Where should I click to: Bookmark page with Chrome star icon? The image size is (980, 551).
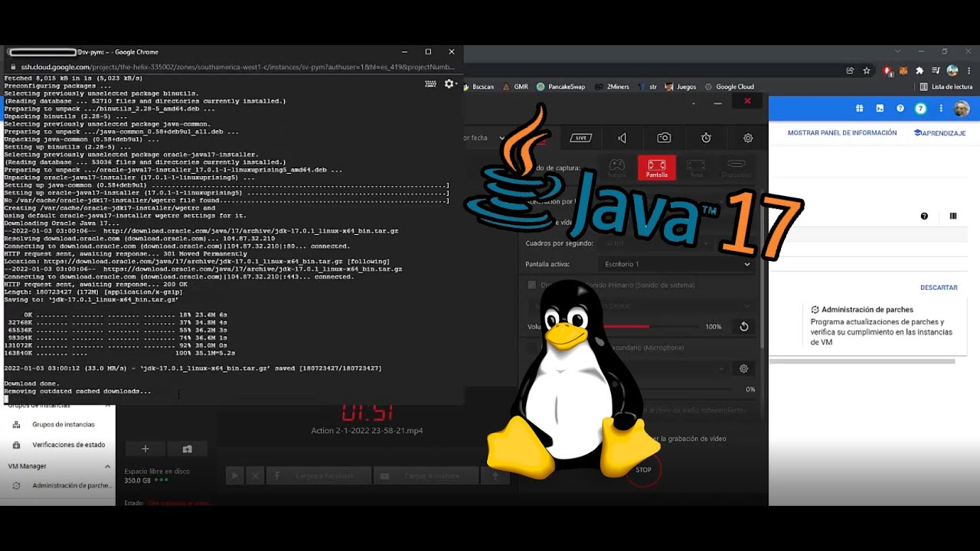click(x=867, y=70)
